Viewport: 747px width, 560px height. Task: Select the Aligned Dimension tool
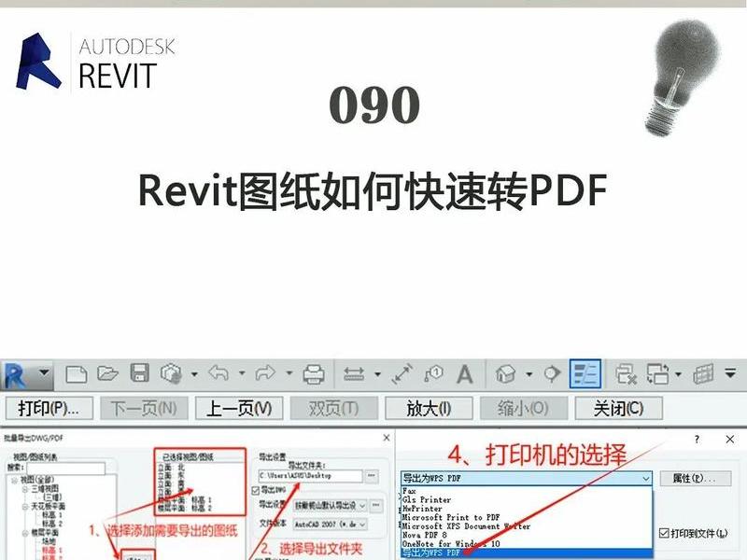[x=402, y=374]
